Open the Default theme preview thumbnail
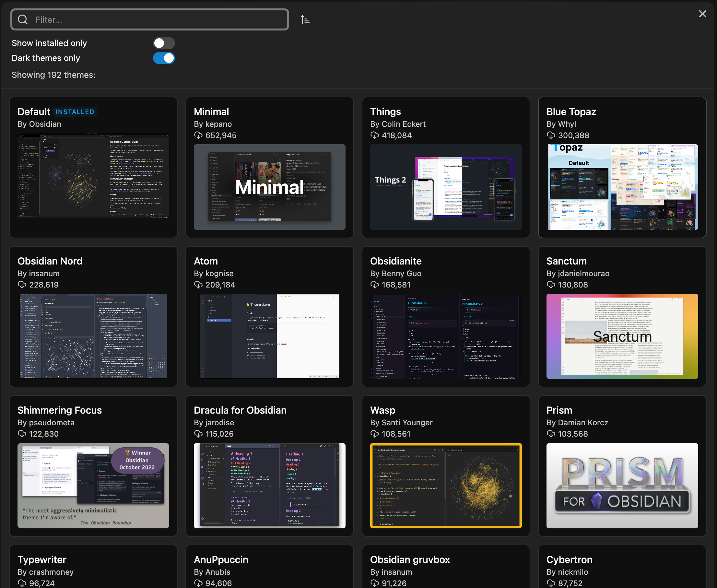717x588 pixels. click(x=93, y=175)
